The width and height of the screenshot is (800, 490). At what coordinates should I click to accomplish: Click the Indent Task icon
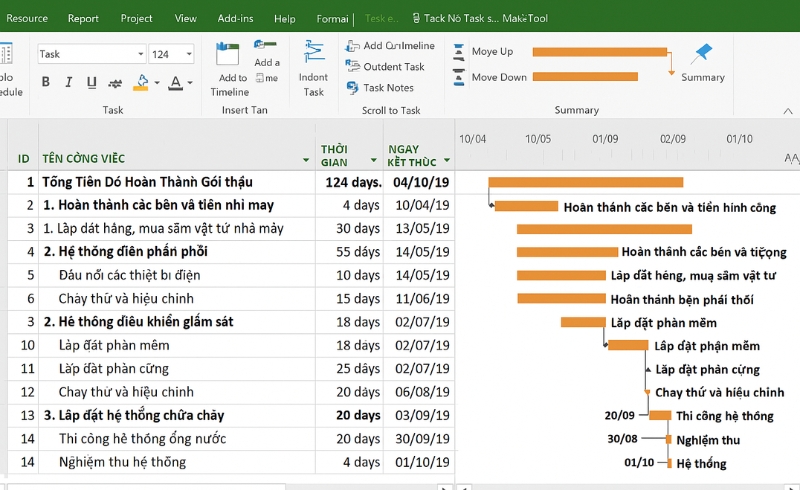(x=314, y=53)
